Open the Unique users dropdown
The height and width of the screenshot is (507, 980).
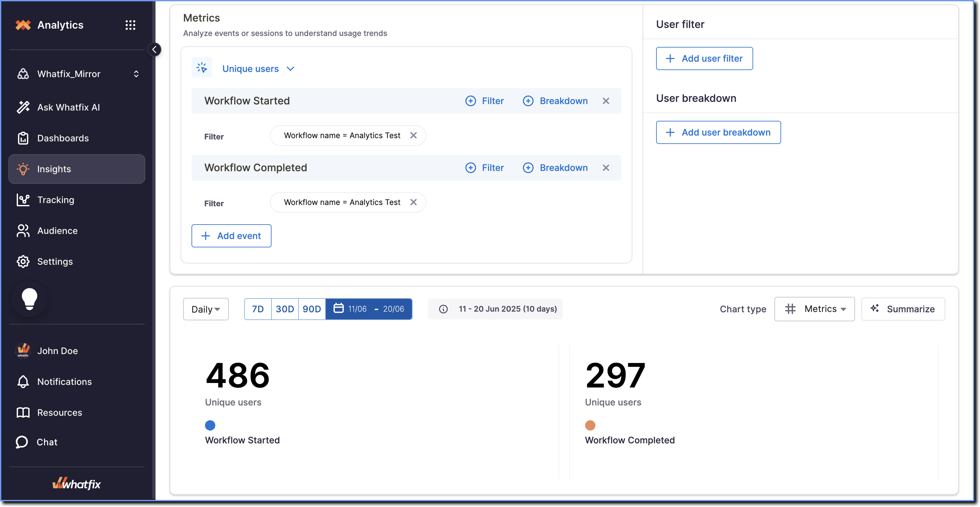click(x=258, y=69)
